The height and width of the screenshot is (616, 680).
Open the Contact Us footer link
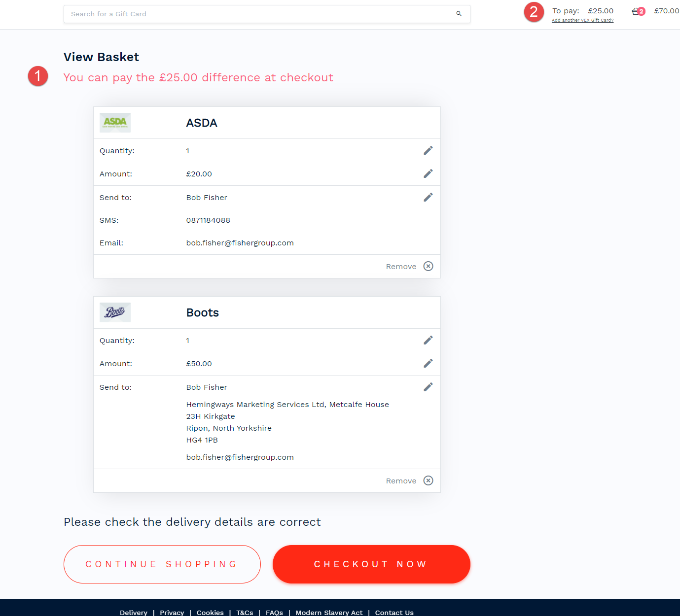pyautogui.click(x=394, y=613)
